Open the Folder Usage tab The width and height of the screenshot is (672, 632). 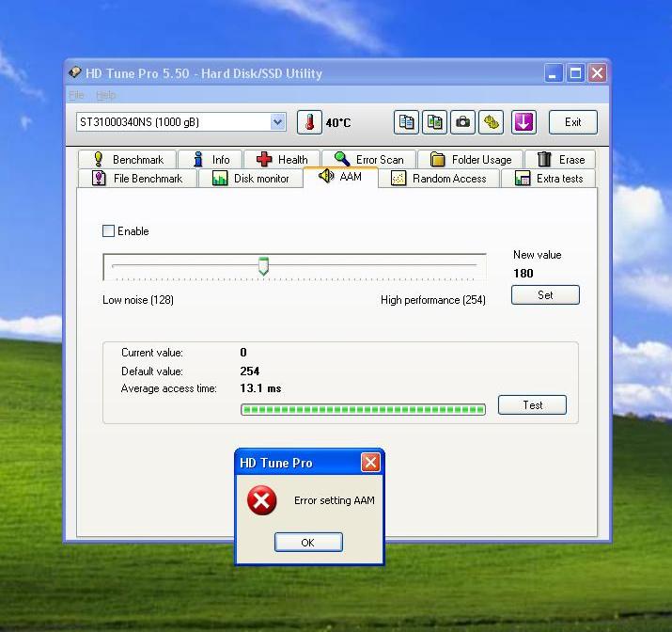(x=471, y=160)
